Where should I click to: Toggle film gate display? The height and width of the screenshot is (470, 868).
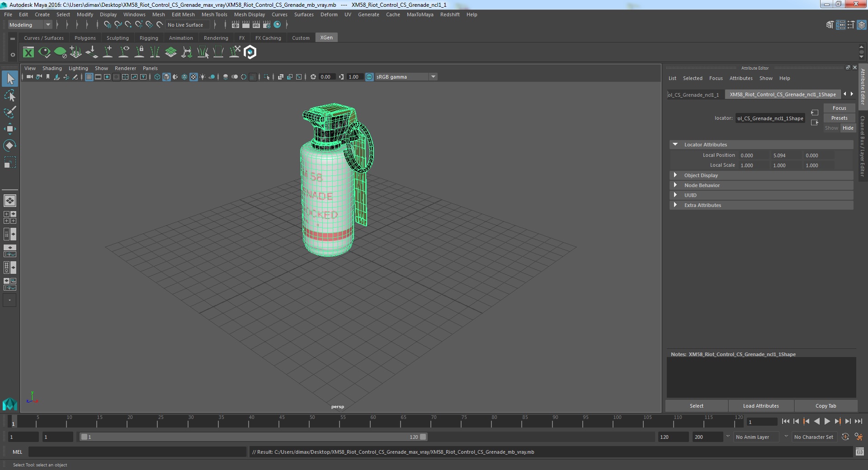98,77
